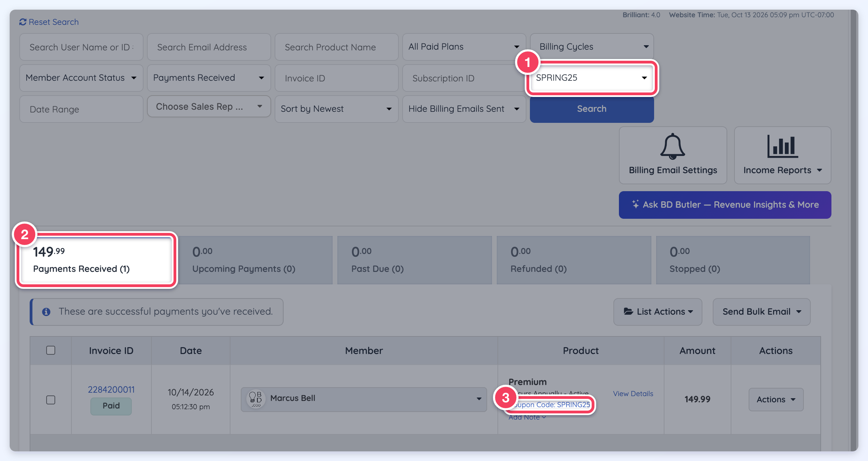This screenshot has width=868, height=461.
Task: Click the Product column header
Action: pos(581,351)
